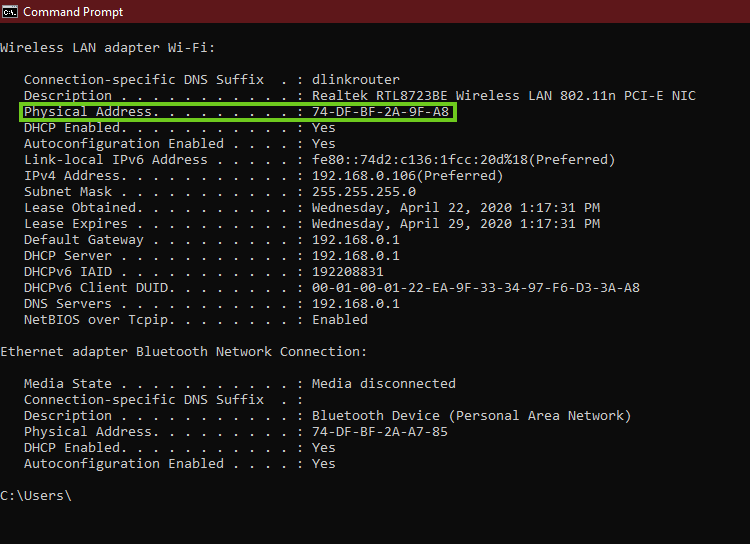The height and width of the screenshot is (544, 750).
Task: Click the DHCPv6 Client DUID value
Action: coord(475,288)
